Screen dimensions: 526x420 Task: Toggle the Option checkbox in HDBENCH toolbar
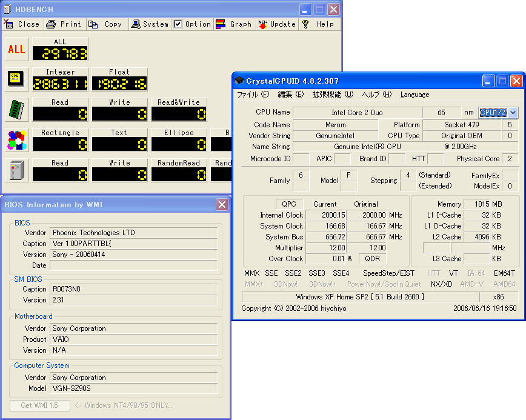click(x=178, y=24)
